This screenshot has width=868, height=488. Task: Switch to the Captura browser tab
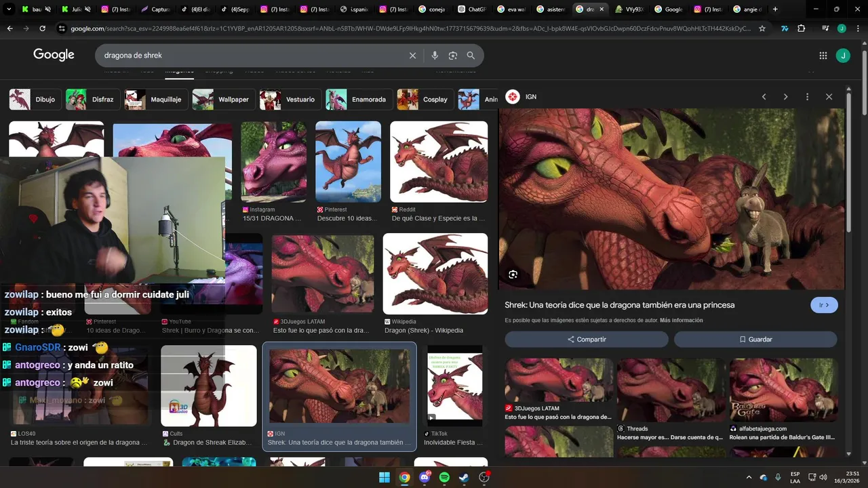156,9
